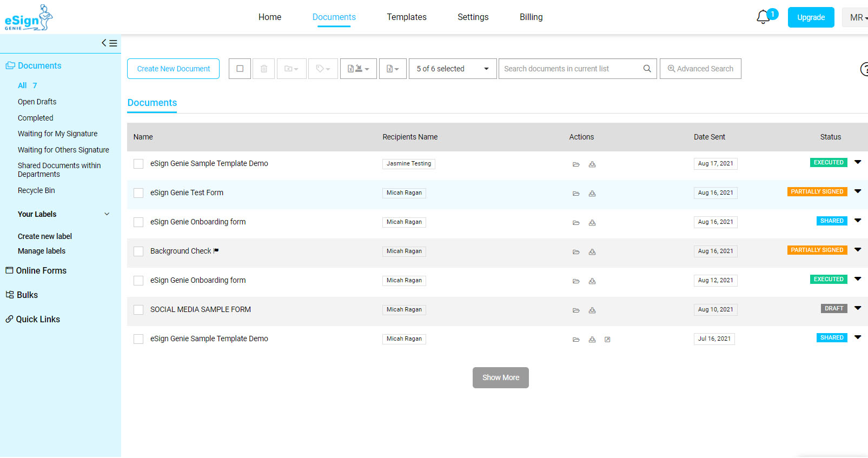Check the Background Check row checkbox

click(x=138, y=251)
